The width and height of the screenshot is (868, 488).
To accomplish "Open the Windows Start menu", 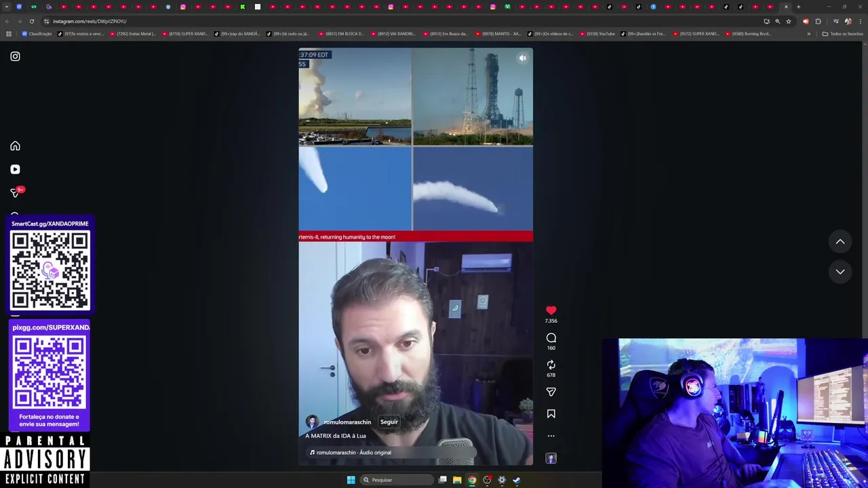I will [351, 480].
